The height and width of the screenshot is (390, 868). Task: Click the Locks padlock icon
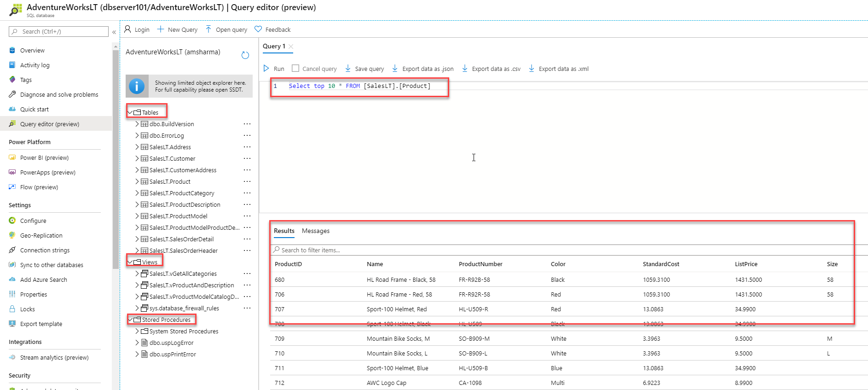[x=12, y=309]
